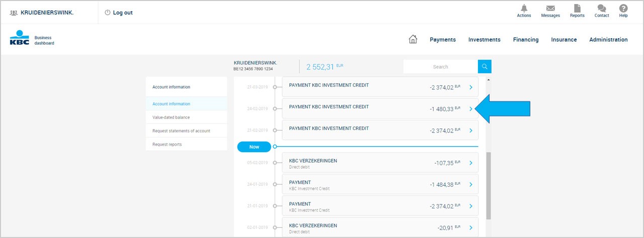Expand the -20,91 EUR direct debit chevron
The width and height of the screenshot is (644, 238).
(x=471, y=228)
